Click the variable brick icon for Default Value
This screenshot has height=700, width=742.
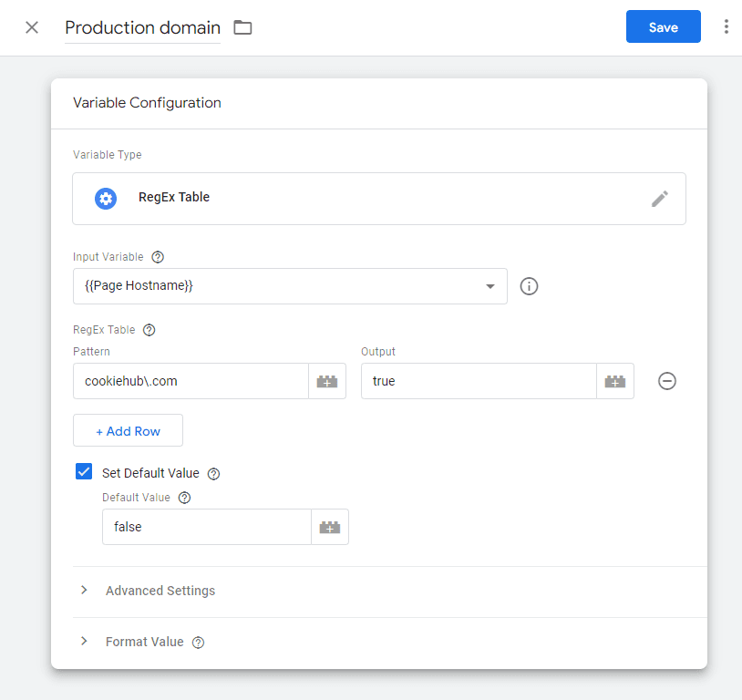click(x=330, y=527)
